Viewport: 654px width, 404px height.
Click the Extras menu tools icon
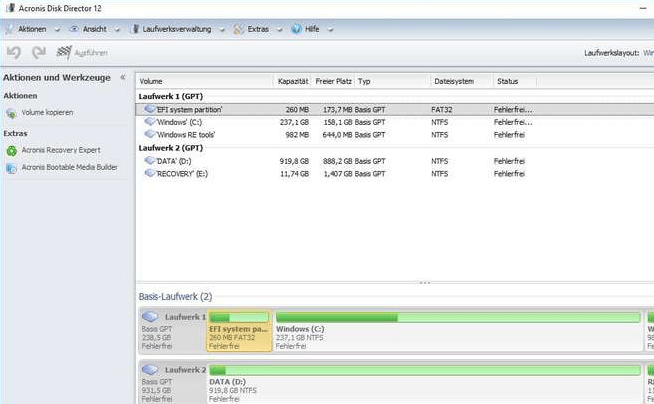[239, 29]
